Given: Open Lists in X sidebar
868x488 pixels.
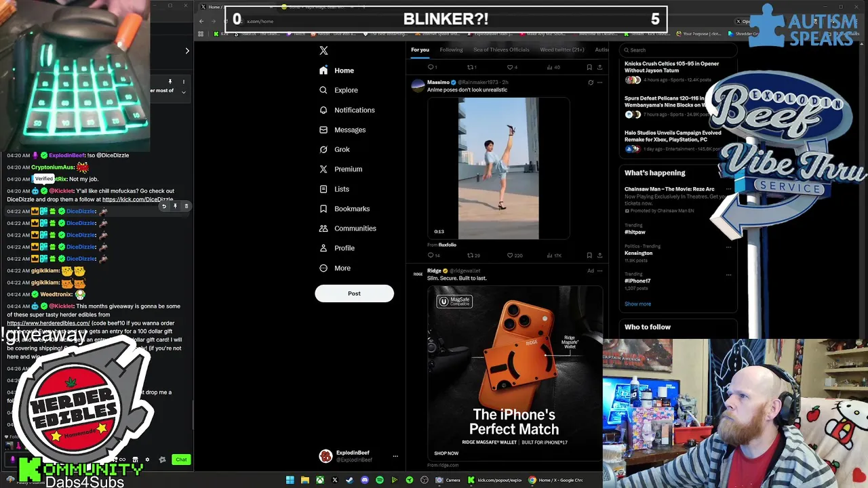Looking at the screenshot, I should [334, 189].
